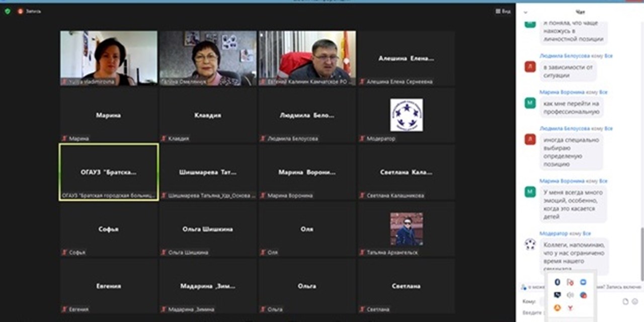Open the "Вид" view layout menu

[503, 11]
